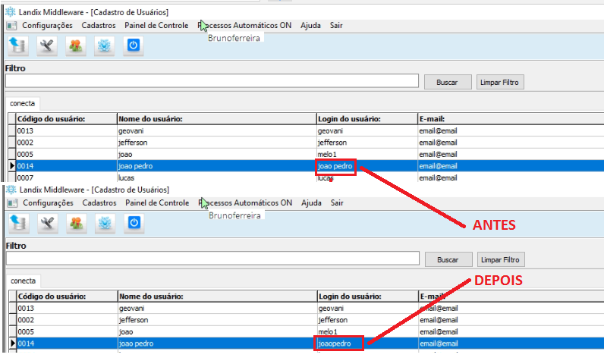The image size is (604, 364).
Task: Select login cell jefferson in lower window
Action: (x=368, y=320)
